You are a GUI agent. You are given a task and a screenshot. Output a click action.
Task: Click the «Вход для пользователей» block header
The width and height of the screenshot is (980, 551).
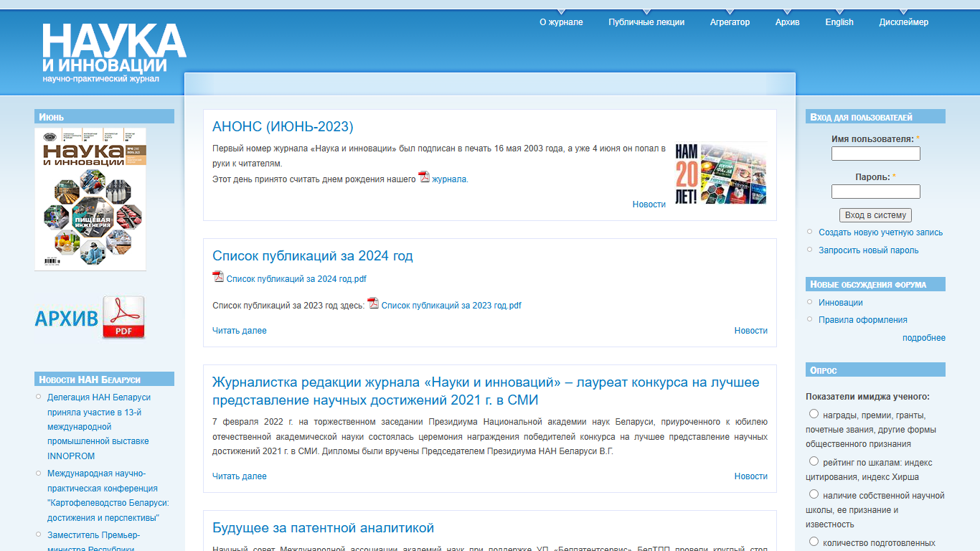875,116
